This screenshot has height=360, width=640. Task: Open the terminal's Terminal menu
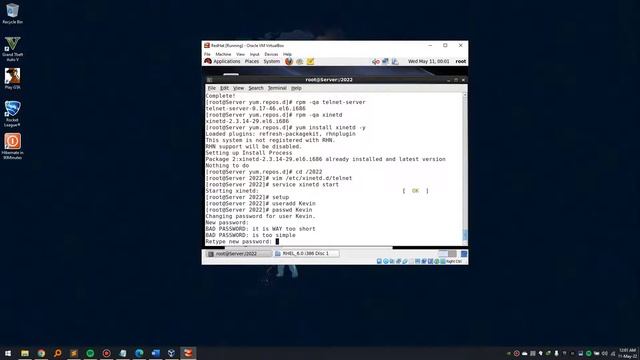pyautogui.click(x=277, y=88)
